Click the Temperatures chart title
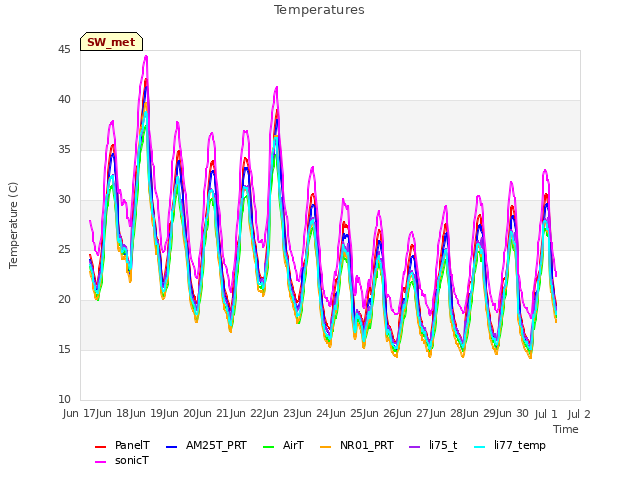The width and height of the screenshot is (640, 480). pos(319,10)
